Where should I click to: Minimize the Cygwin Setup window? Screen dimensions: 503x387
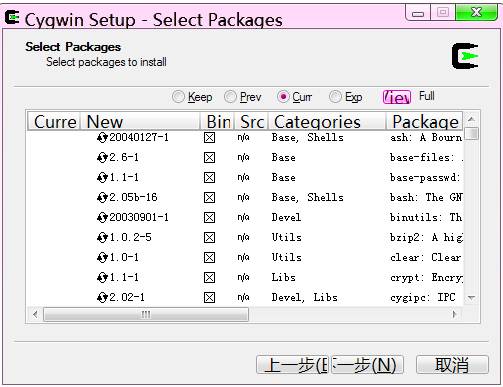tap(418, 13)
